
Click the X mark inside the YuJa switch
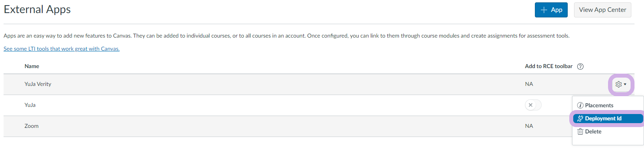point(531,105)
